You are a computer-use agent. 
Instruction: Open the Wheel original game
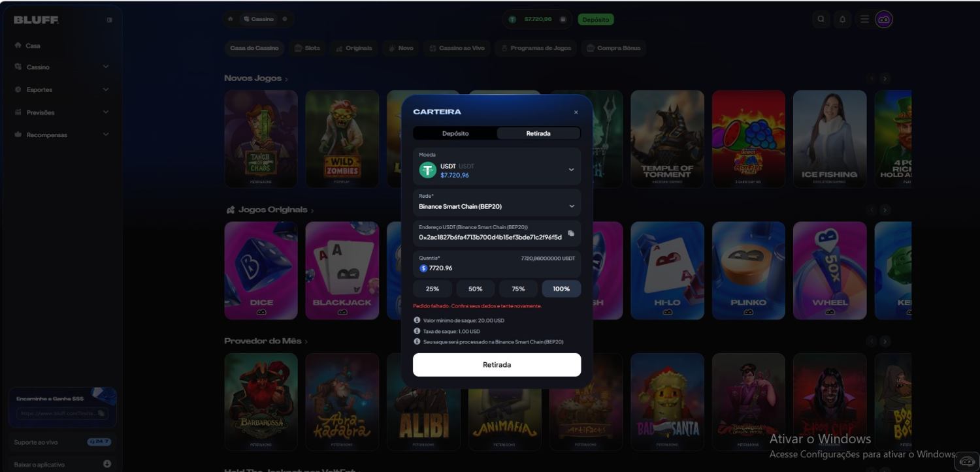coord(830,270)
